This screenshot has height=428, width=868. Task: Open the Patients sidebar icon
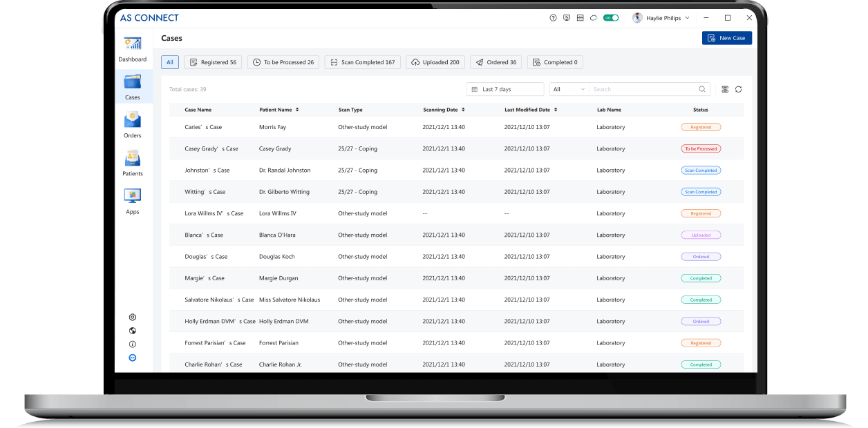click(x=132, y=162)
